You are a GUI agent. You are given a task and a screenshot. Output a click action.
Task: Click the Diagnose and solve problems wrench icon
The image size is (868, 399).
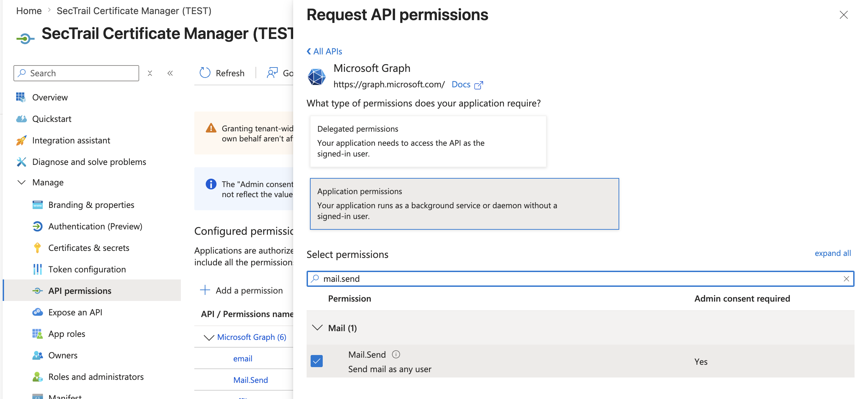pyautogui.click(x=21, y=162)
